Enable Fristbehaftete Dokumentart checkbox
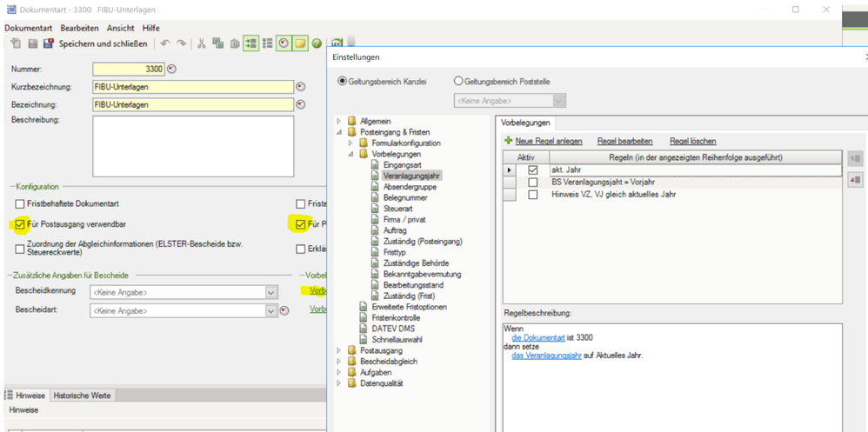Screen dimensions: 868x432 (21, 204)
